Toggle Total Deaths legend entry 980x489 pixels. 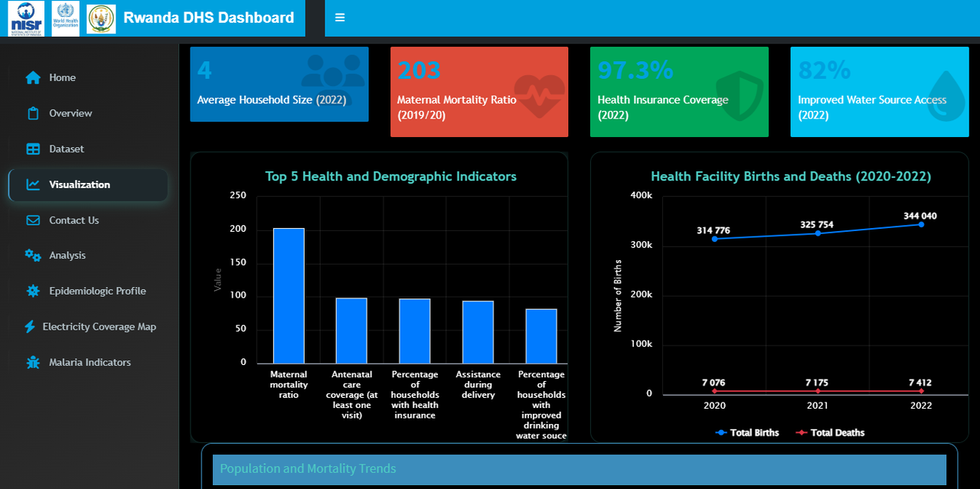(830, 432)
